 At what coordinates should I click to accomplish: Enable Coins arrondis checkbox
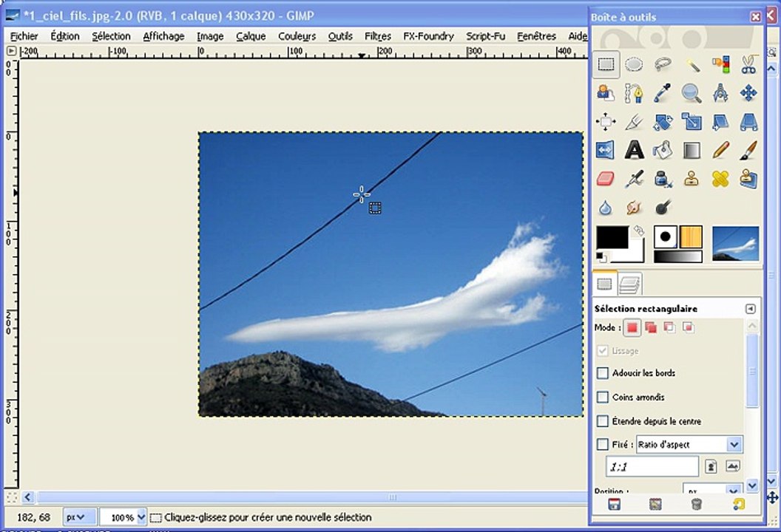(x=603, y=397)
